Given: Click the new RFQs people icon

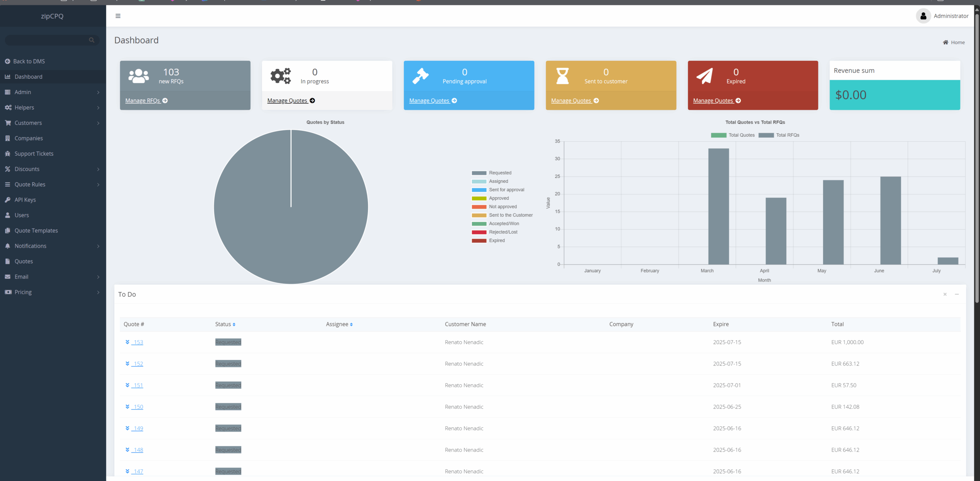Looking at the screenshot, I should (x=139, y=76).
